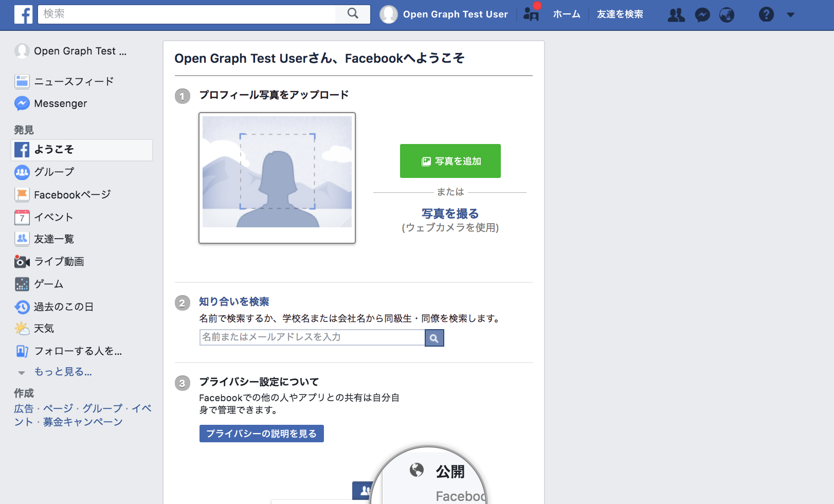Click the news feed icon in the sidebar
The height and width of the screenshot is (504, 834).
(x=22, y=81)
